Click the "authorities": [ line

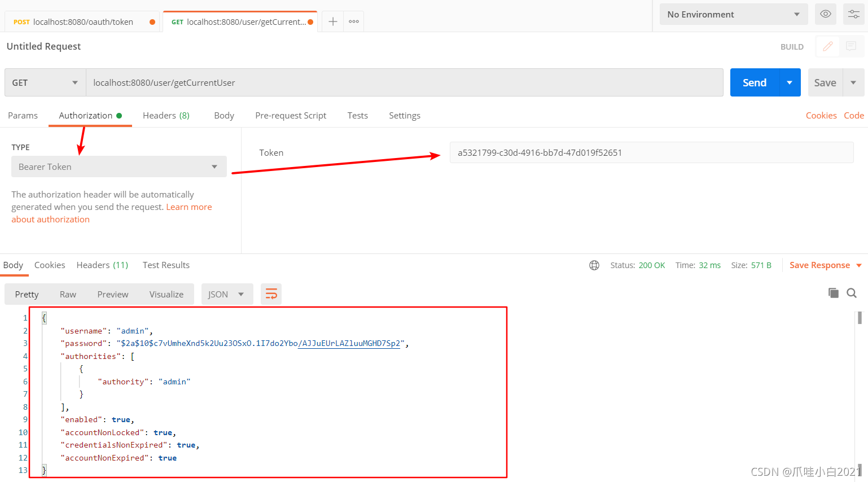click(x=98, y=356)
